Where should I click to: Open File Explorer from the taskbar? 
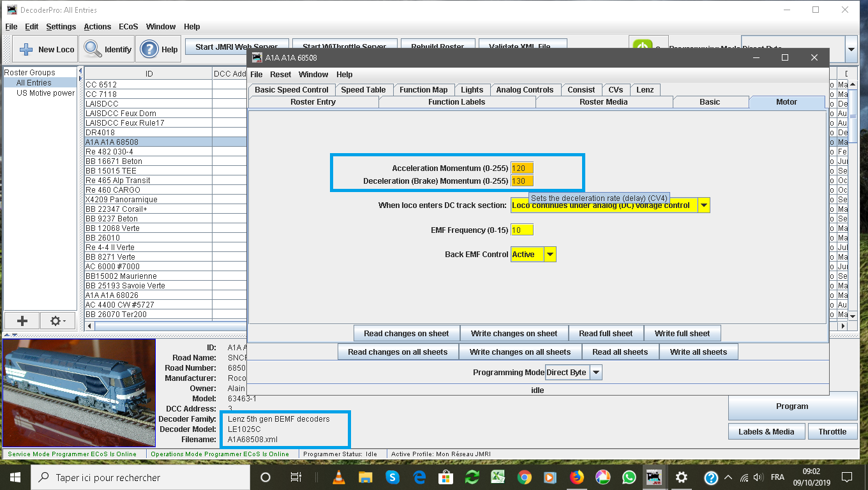coord(365,477)
